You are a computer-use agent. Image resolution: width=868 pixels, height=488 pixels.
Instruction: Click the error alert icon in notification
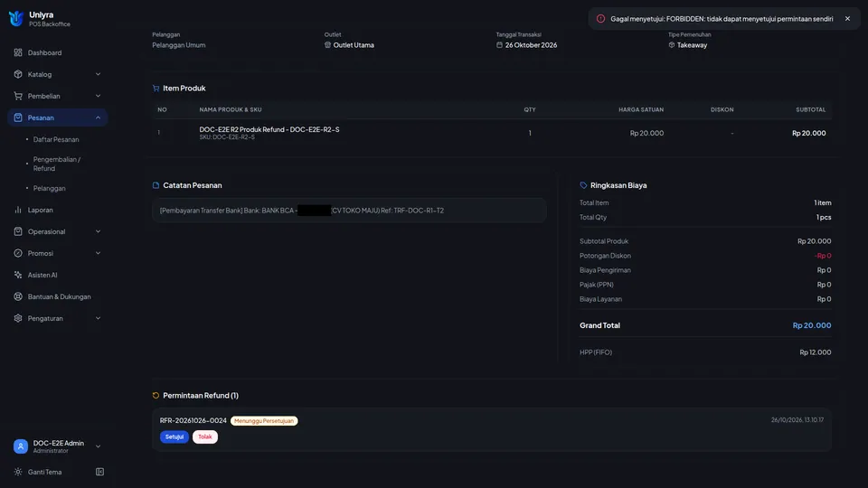pyautogui.click(x=600, y=19)
